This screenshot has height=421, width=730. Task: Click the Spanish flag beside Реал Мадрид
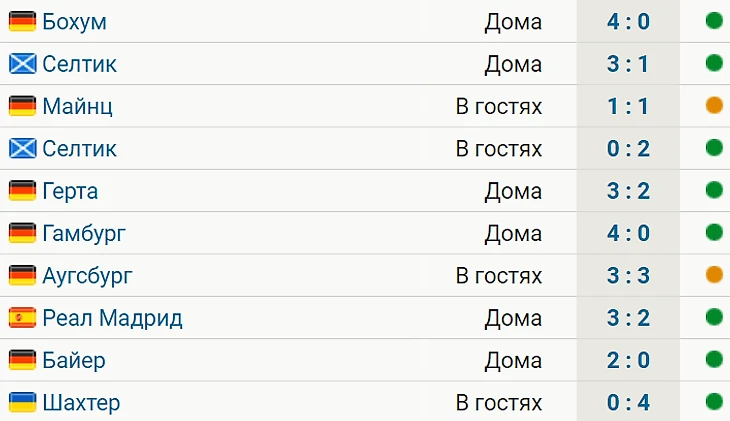[22, 318]
